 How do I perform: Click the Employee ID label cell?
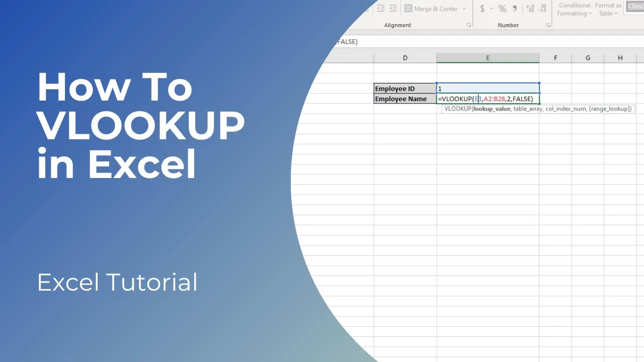click(x=405, y=88)
